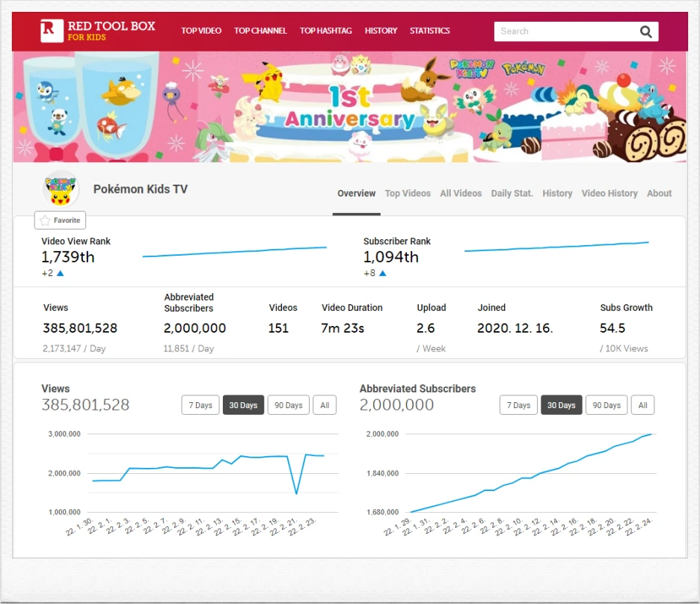The height and width of the screenshot is (604, 700).
Task: Select 7 Days for Views chart
Action: [200, 405]
